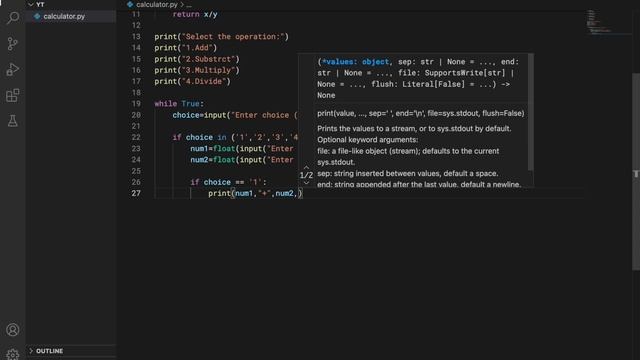
Task: Open the Source Control view
Action: point(13,44)
